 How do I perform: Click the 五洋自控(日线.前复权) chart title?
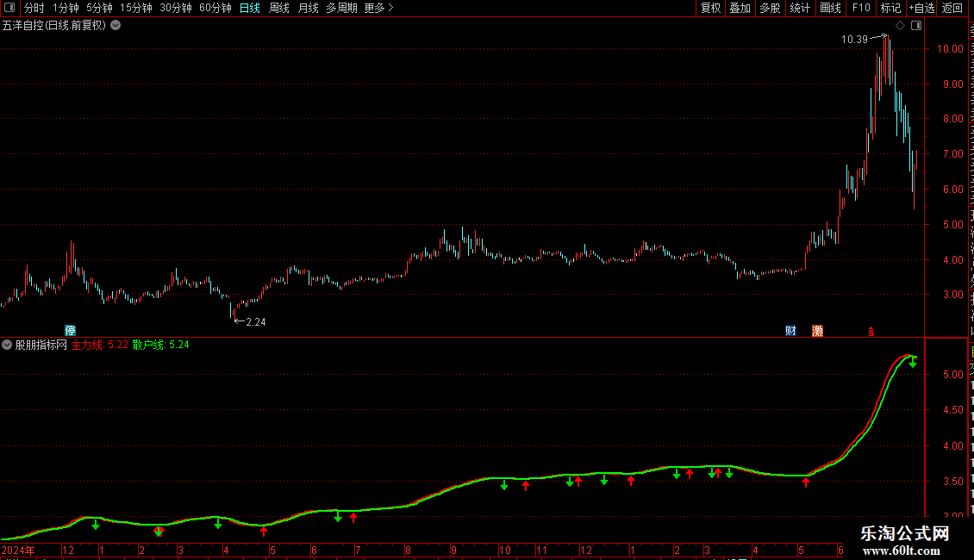[x=54, y=26]
